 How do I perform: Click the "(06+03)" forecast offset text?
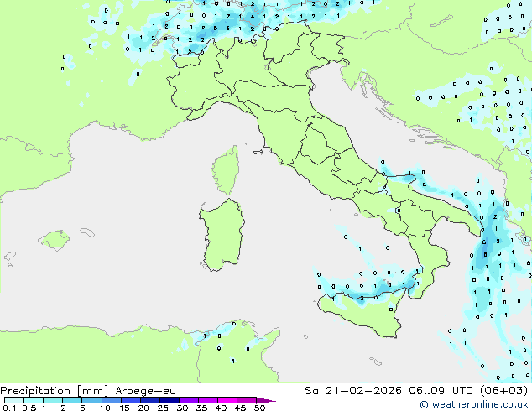[x=504, y=391]
